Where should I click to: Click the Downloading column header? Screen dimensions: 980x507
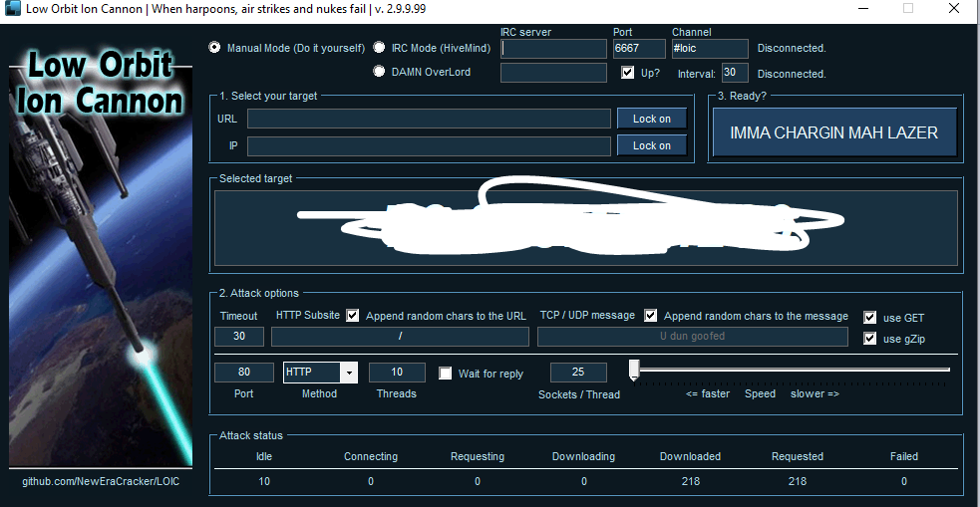(x=584, y=456)
